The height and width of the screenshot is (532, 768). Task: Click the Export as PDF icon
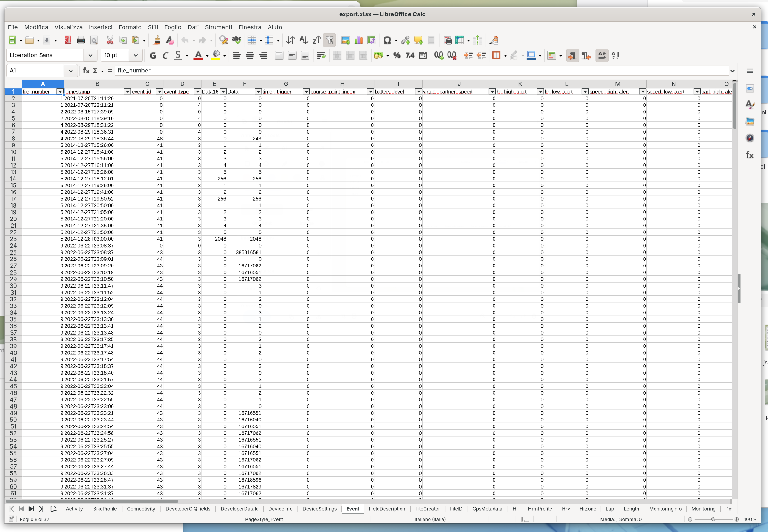coord(68,40)
